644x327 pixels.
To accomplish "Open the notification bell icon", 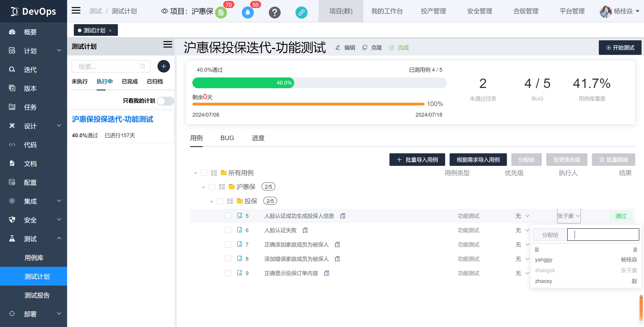I will point(247,12).
